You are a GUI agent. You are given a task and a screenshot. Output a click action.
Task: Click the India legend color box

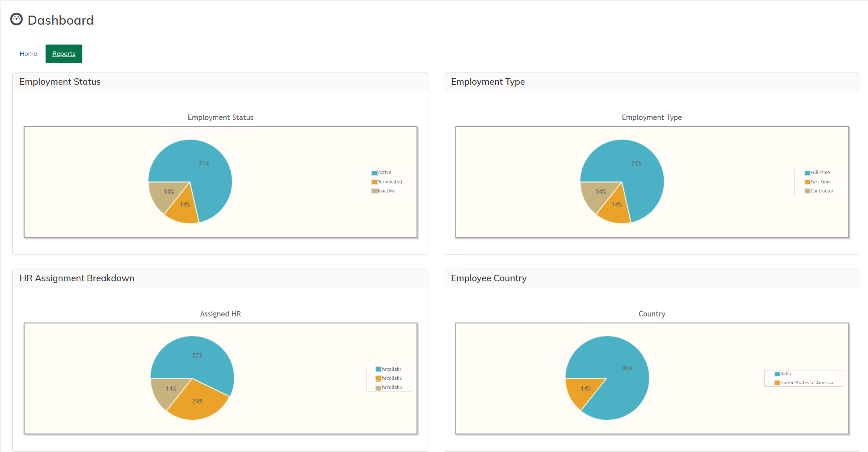(x=777, y=373)
